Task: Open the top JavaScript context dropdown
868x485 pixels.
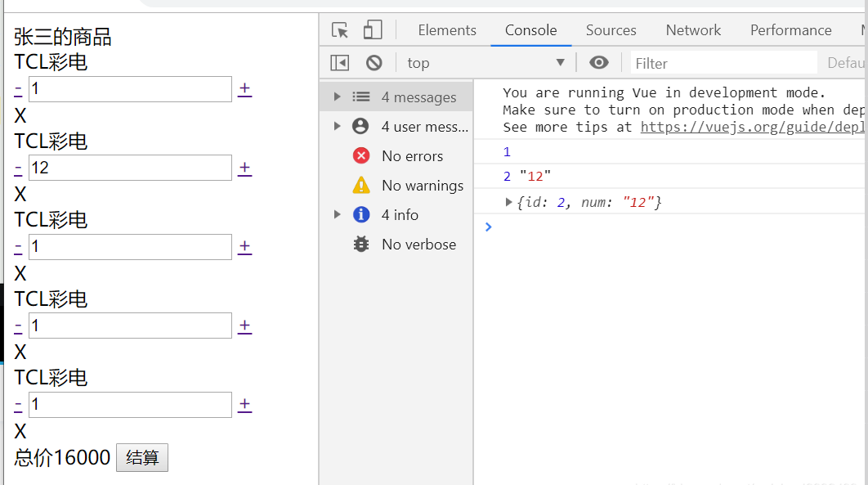Action: click(486, 62)
